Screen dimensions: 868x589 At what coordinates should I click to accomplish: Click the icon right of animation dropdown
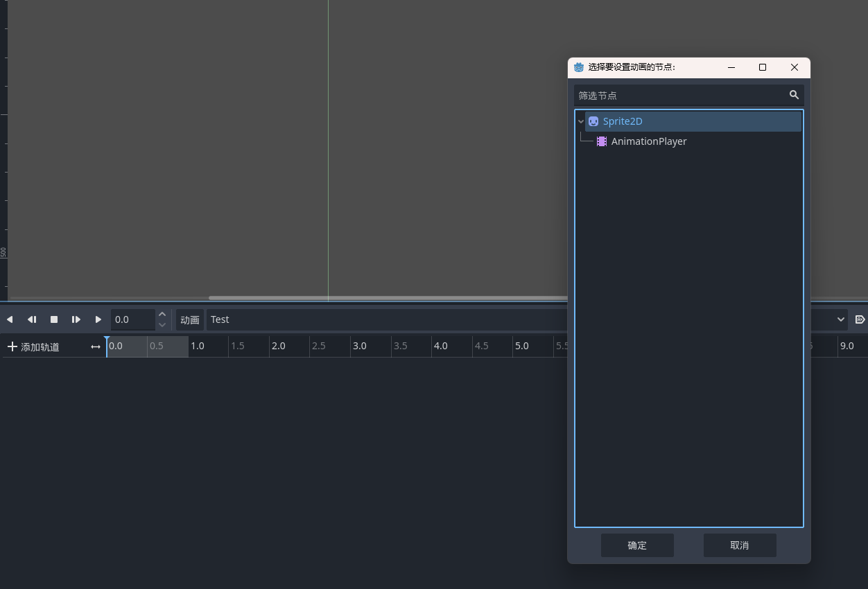coord(860,319)
